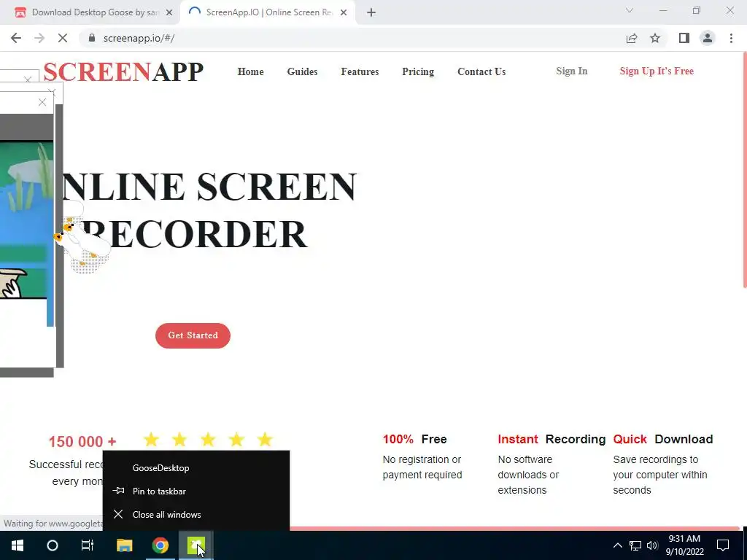Select the ScreenApp.IO tab

[x=268, y=13]
